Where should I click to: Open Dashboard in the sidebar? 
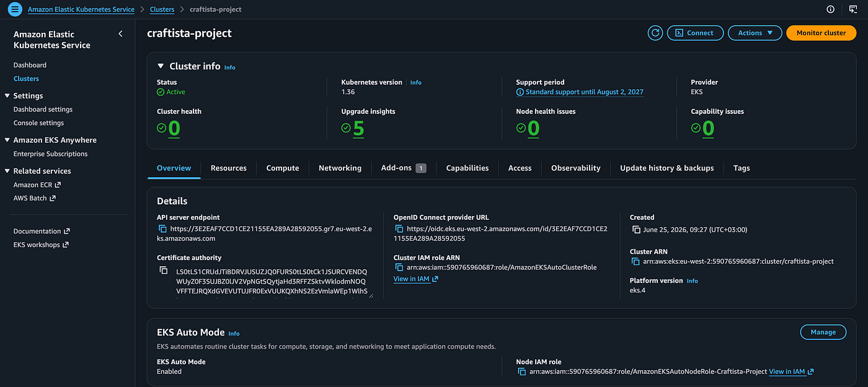pos(30,65)
